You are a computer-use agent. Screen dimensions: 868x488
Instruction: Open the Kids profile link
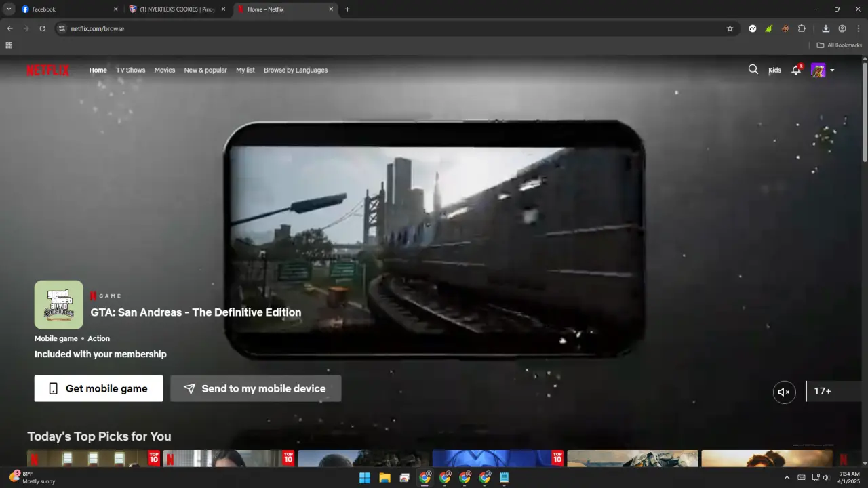pyautogui.click(x=774, y=70)
